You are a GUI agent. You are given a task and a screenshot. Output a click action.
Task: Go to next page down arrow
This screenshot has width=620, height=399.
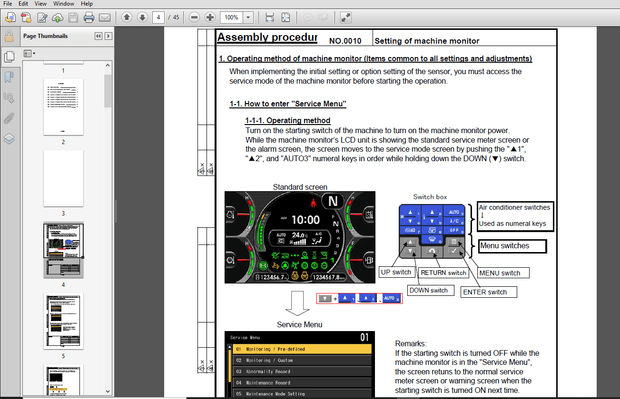pyautogui.click(x=142, y=17)
